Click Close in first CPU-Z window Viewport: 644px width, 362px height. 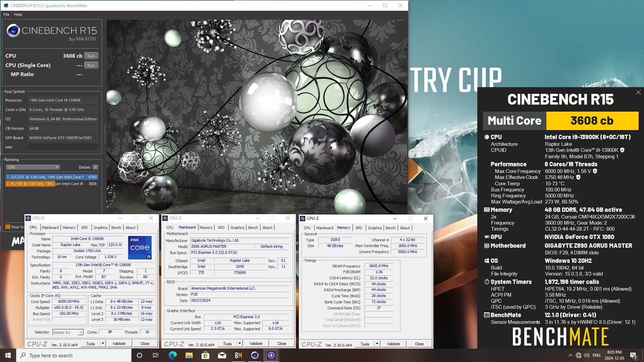[145, 344]
